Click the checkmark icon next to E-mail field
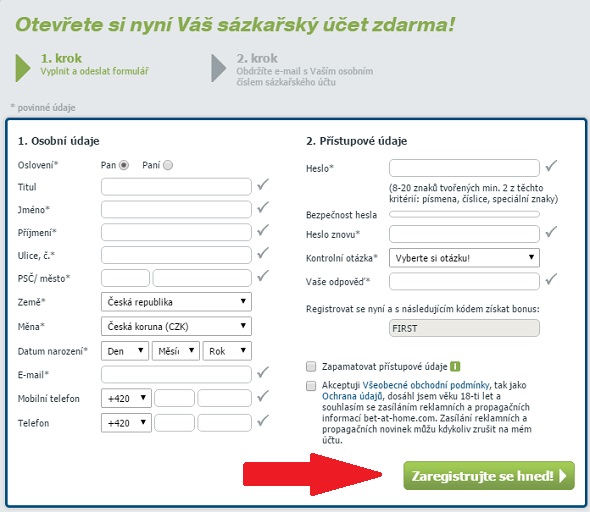This screenshot has height=512, width=590. 263,372
